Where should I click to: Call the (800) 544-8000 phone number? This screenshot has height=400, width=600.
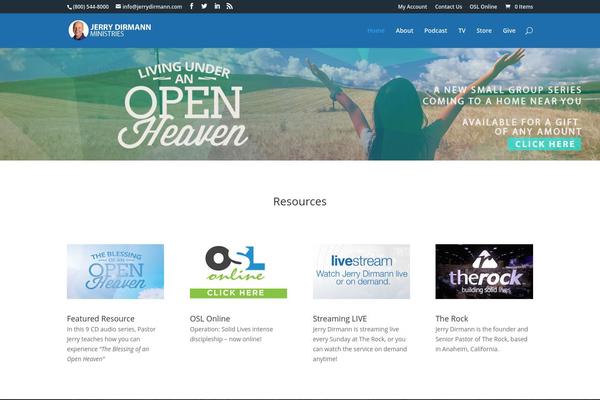point(88,7)
